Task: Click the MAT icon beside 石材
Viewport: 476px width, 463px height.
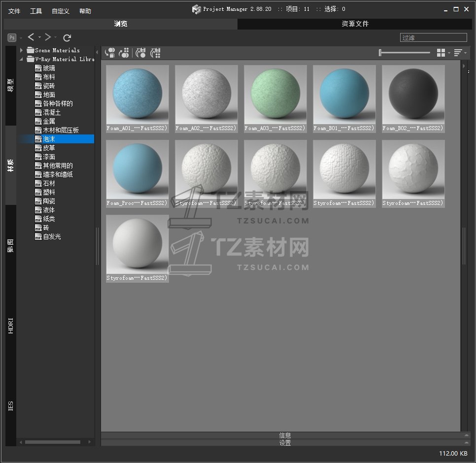Action: pyautogui.click(x=38, y=183)
